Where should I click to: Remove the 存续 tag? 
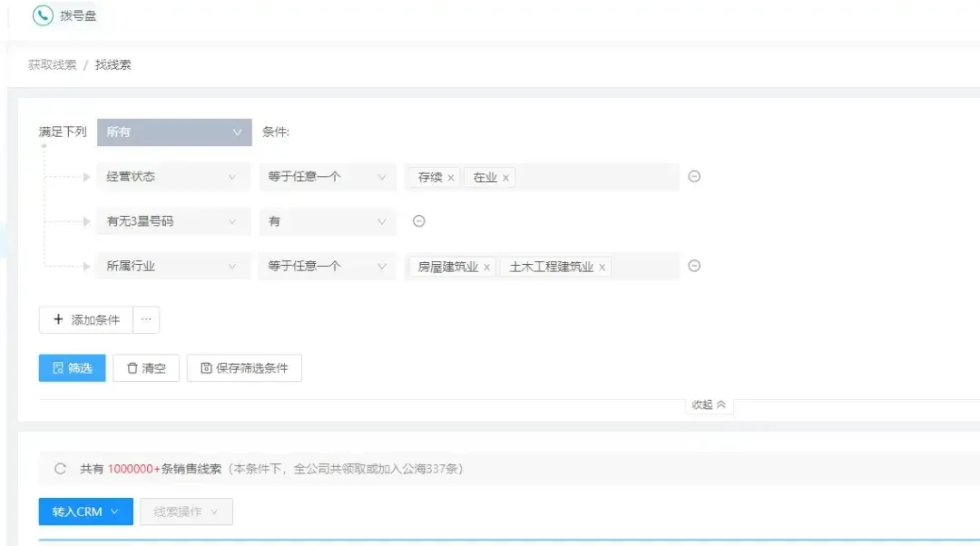coord(451,178)
